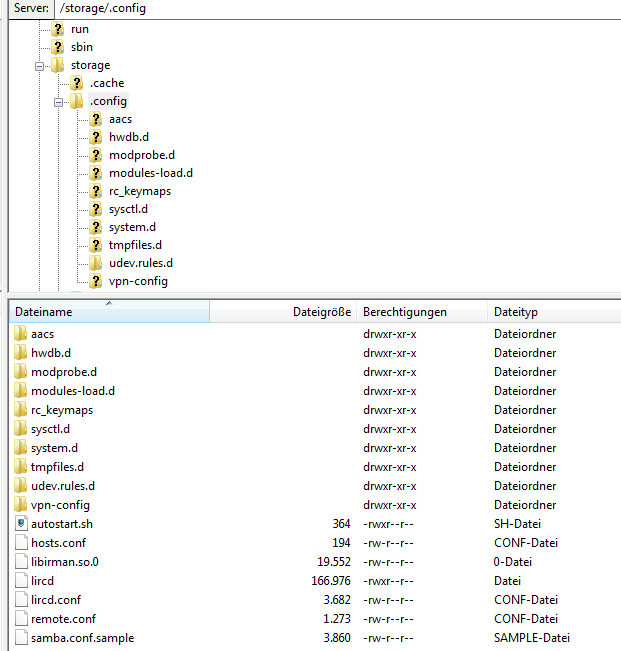Image resolution: width=621 pixels, height=651 pixels.
Task: Click the 166.976 file size value
Action: pos(331,581)
